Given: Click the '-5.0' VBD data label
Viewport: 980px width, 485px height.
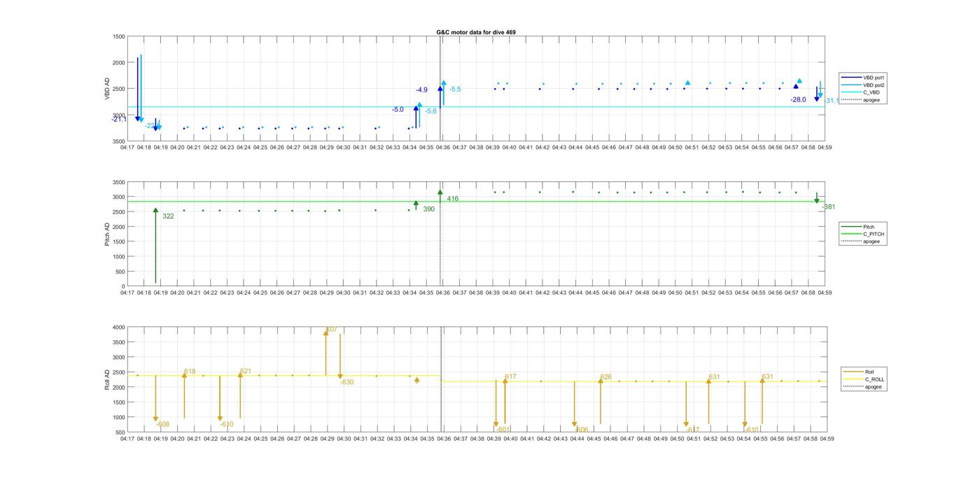Looking at the screenshot, I should click(x=398, y=110).
